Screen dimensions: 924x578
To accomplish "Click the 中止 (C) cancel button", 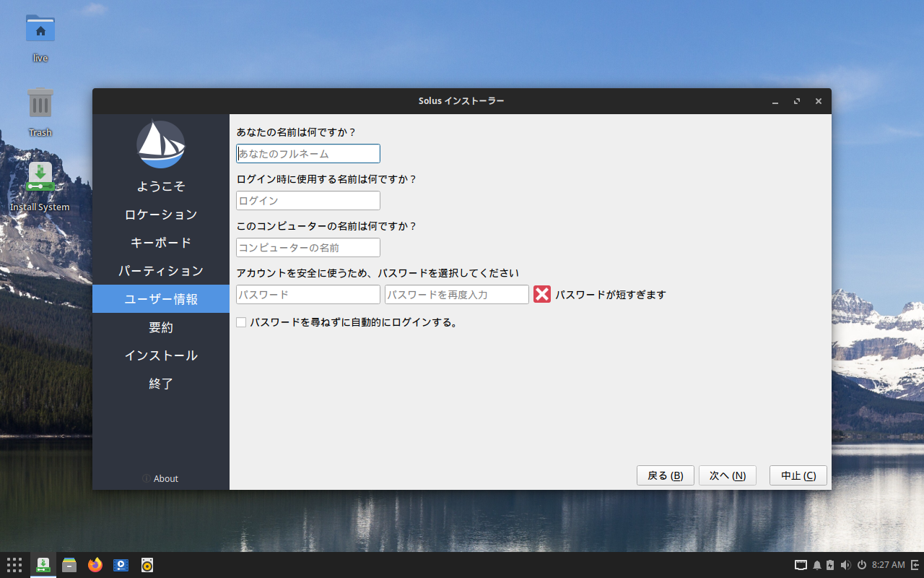I will pos(798,475).
